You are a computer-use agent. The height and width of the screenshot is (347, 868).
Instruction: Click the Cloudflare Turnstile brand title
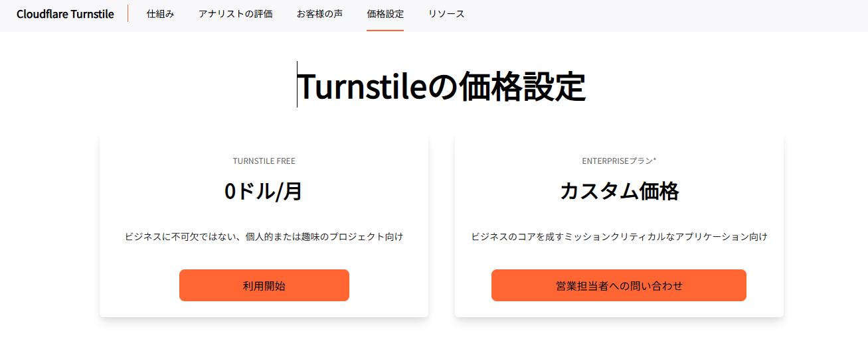pos(65,14)
